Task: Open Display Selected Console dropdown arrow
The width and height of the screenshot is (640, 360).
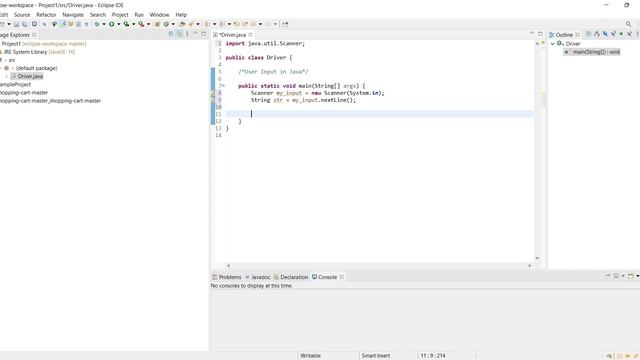Action: click(623, 276)
